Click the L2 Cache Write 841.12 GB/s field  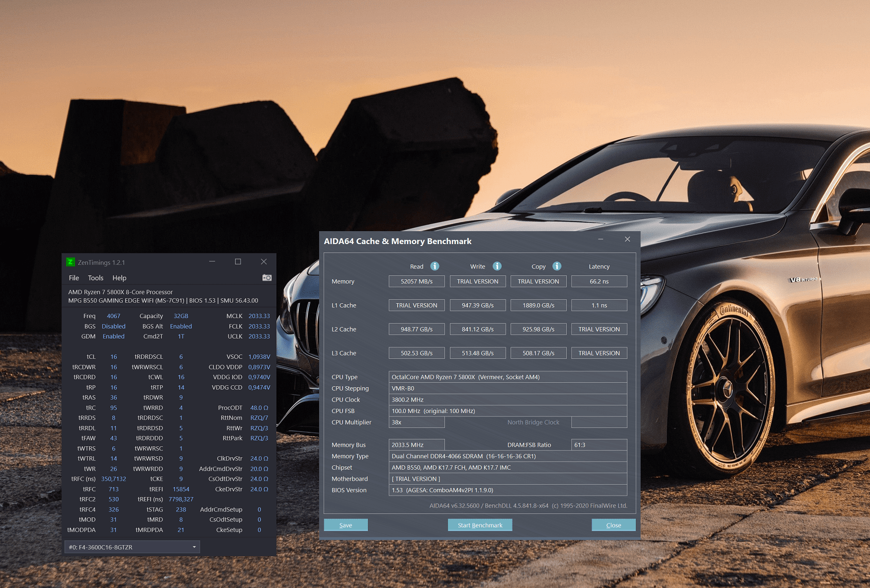pyautogui.click(x=478, y=329)
